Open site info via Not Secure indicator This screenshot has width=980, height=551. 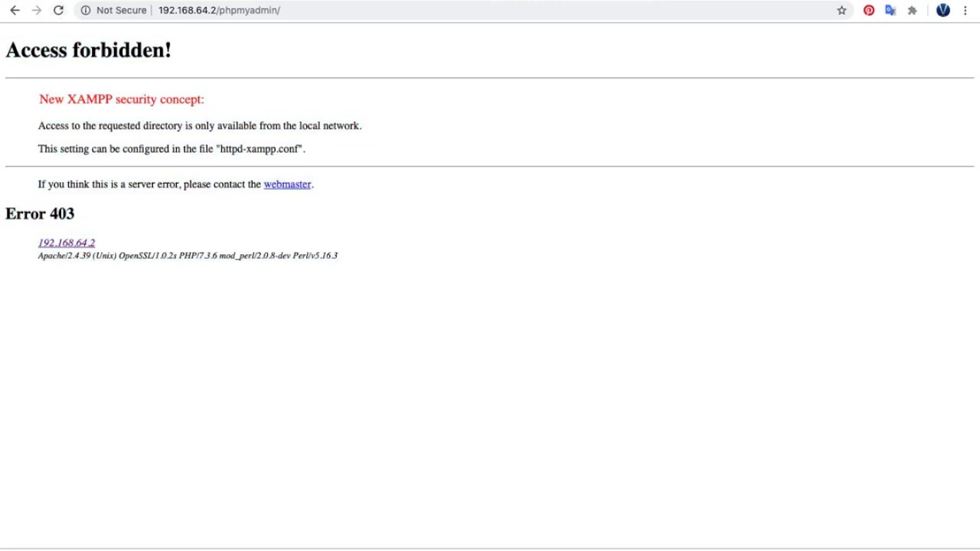(113, 10)
